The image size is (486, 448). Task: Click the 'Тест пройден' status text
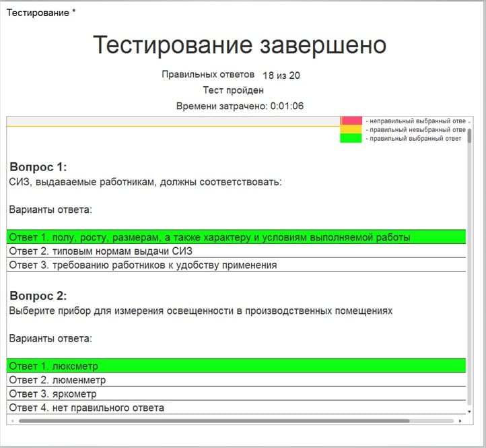[234, 90]
